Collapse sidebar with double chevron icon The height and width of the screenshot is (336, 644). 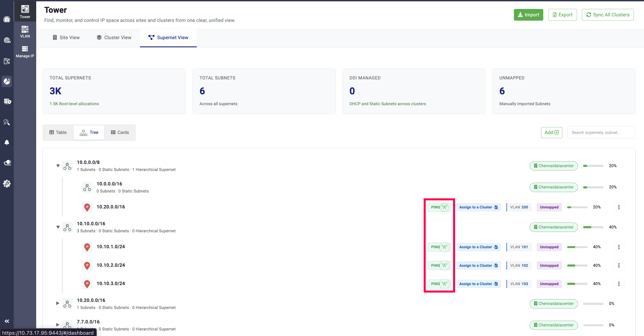(x=7, y=321)
